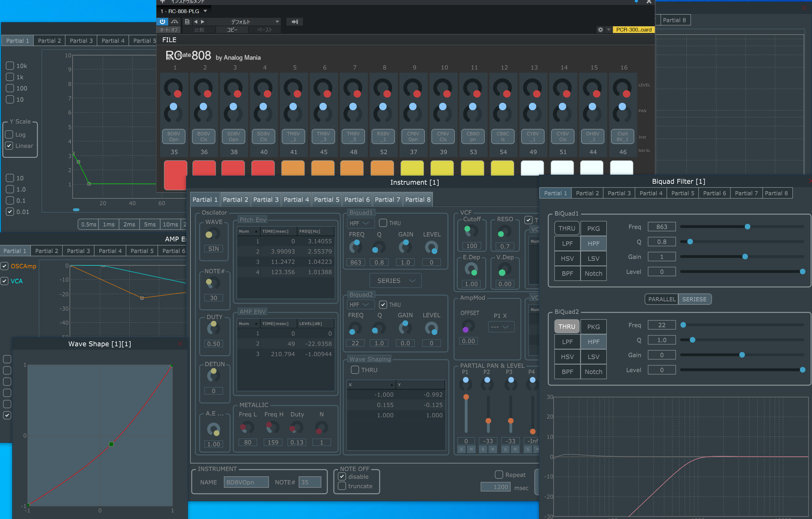Select Partial 3 tab in top-left envelope window

tap(81, 41)
